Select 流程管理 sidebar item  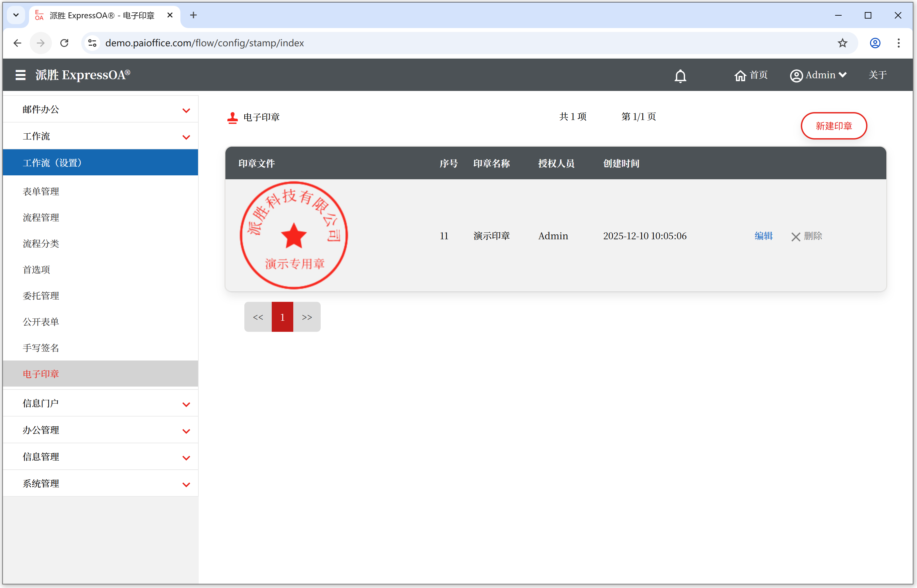tap(41, 218)
